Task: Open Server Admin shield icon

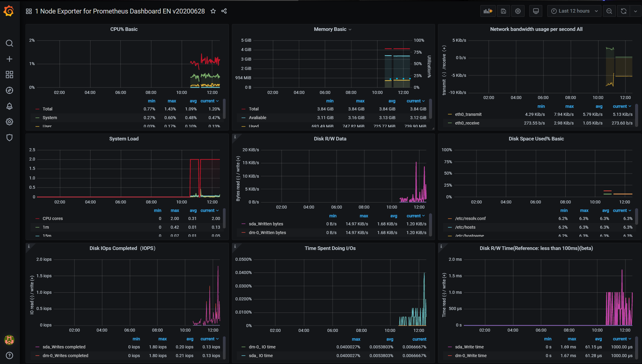Action: [9, 137]
